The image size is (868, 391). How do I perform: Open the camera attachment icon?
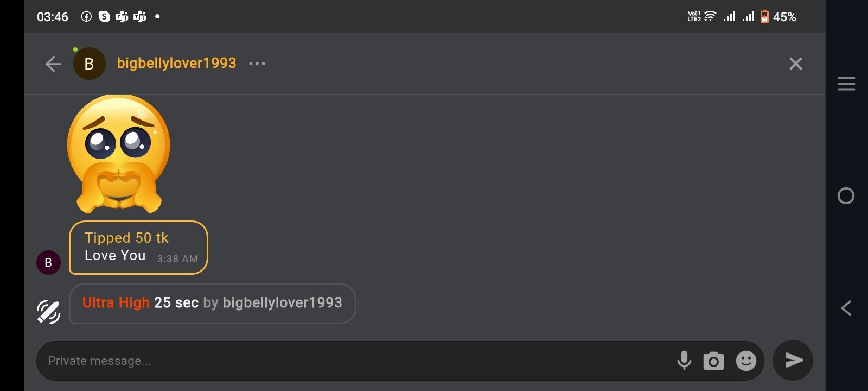713,361
